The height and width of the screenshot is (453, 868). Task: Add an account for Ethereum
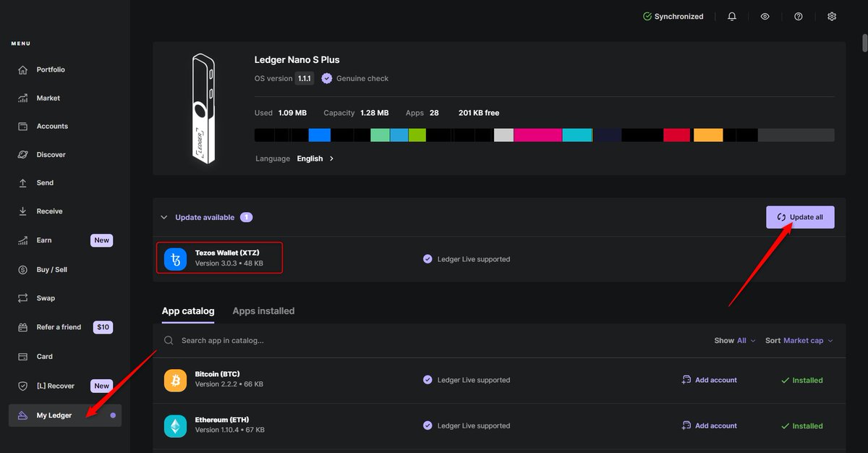click(709, 426)
